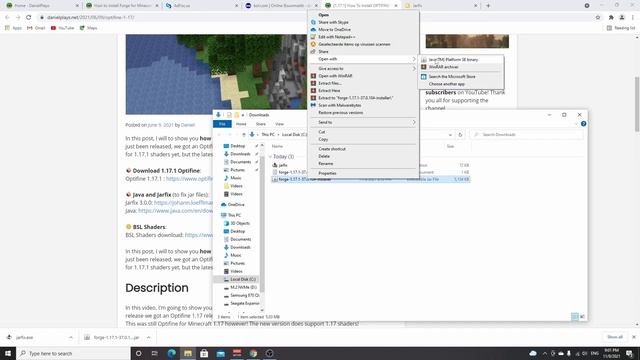
Task: Switch to Explorer Home ribbon tab
Action: (241, 124)
